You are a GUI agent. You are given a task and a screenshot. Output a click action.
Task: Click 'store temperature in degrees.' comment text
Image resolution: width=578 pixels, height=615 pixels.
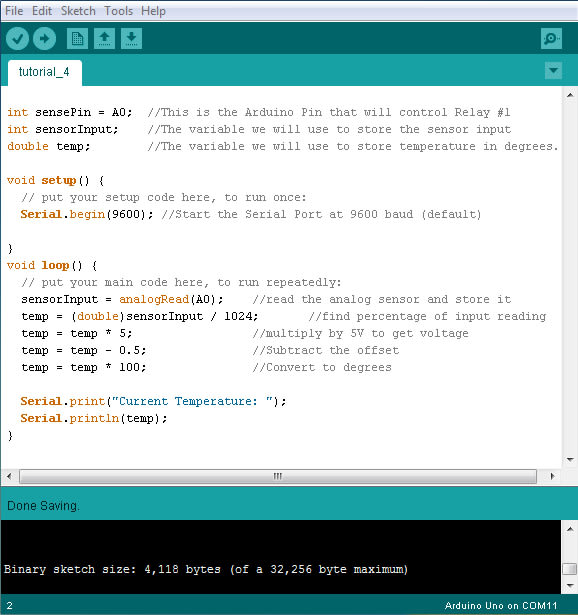coord(458,146)
